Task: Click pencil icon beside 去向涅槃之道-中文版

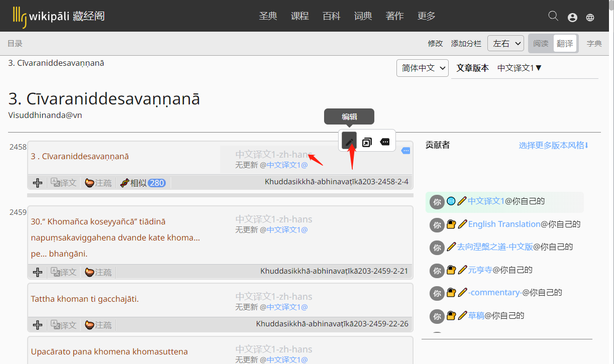Action: tap(451, 247)
